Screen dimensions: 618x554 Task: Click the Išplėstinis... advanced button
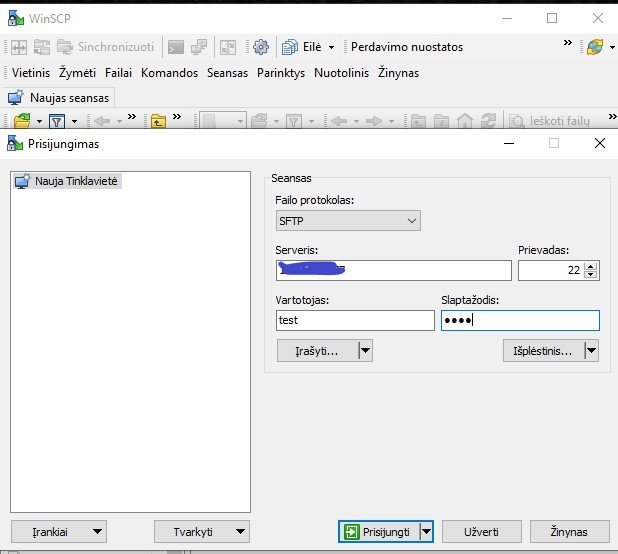click(543, 351)
